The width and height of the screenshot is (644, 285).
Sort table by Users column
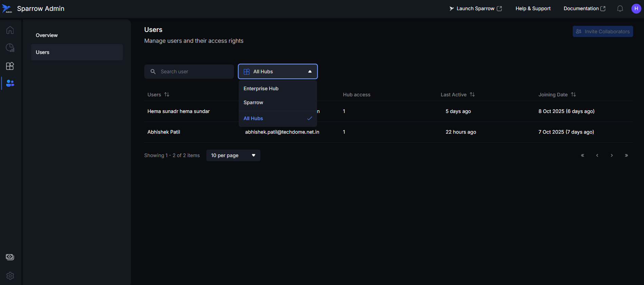(x=166, y=95)
